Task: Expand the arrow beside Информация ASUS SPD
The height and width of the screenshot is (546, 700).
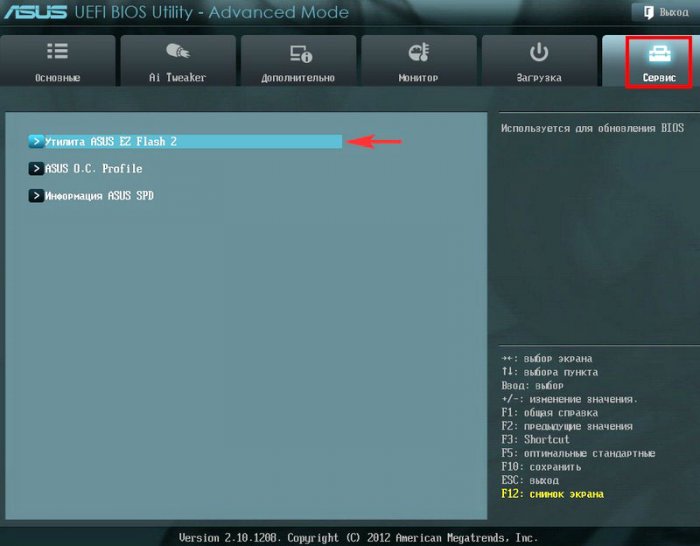Action: tap(36, 196)
